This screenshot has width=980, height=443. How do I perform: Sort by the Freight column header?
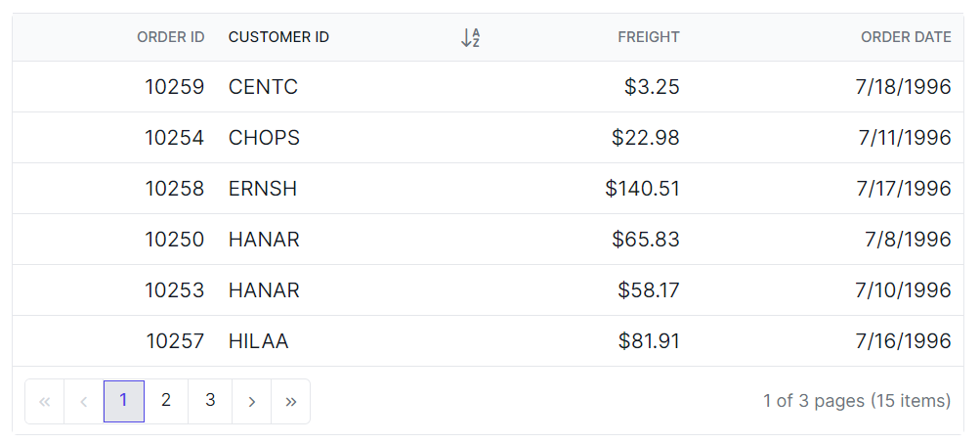point(648,37)
